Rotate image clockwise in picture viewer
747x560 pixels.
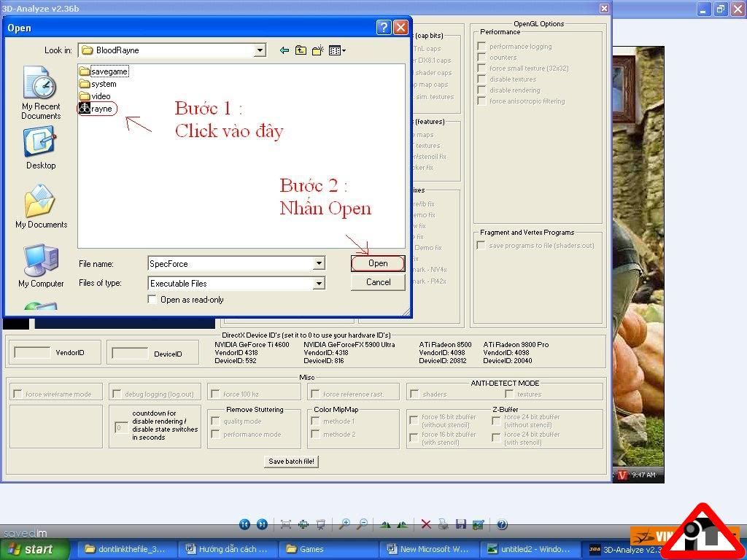385,524
